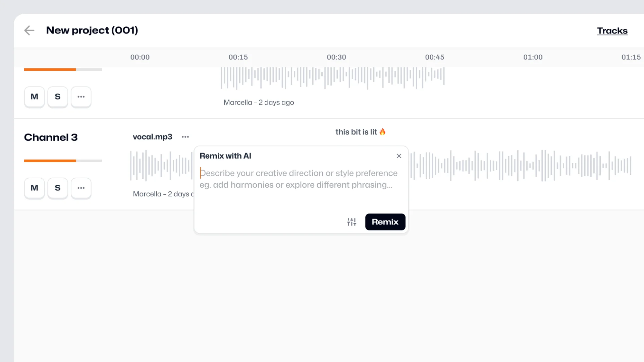Screen dimensions: 644x362
Task: Solo Channel 3
Action: click(x=58, y=188)
